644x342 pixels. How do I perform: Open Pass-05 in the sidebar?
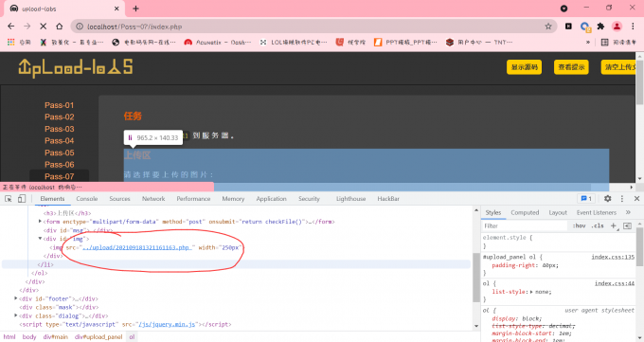[x=60, y=153]
